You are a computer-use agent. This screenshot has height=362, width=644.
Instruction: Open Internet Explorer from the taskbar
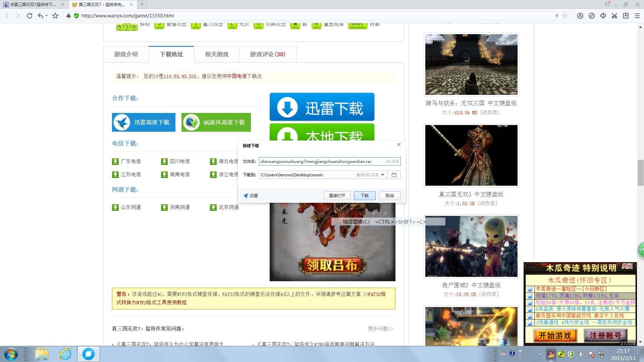[x=65, y=354]
